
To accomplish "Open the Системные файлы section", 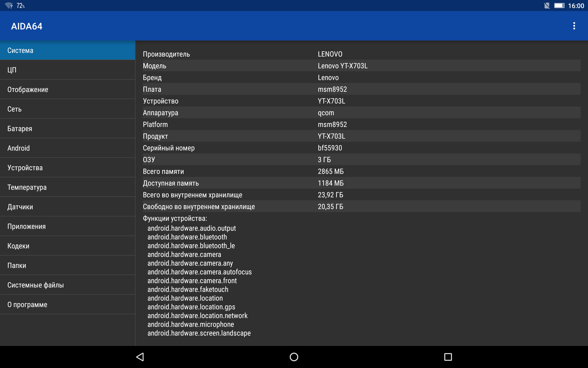I will point(68,285).
